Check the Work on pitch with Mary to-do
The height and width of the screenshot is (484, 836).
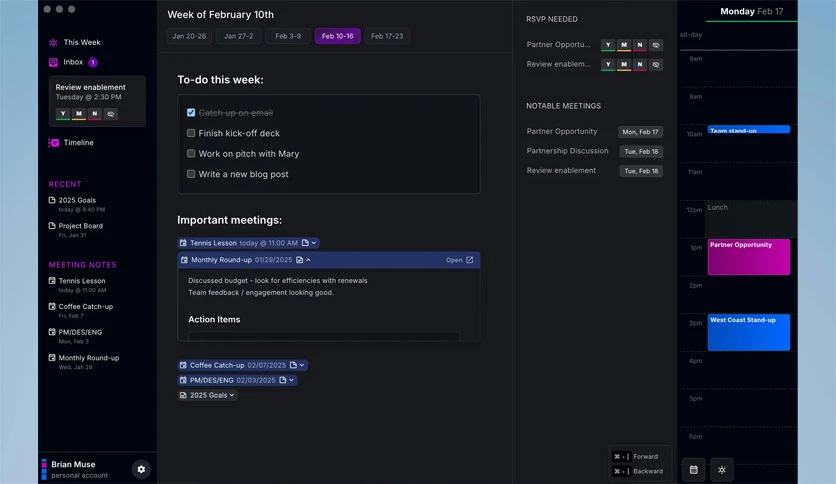coord(191,154)
